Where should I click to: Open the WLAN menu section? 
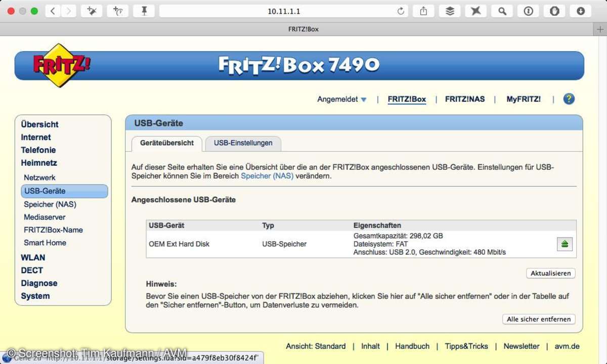pos(33,257)
